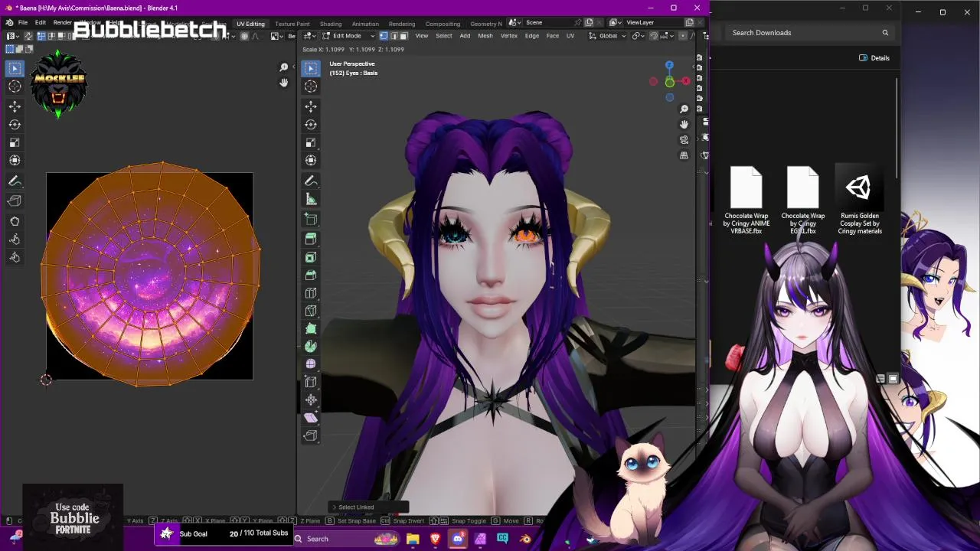Toggle the camera view icon in the 3D viewport

click(684, 140)
